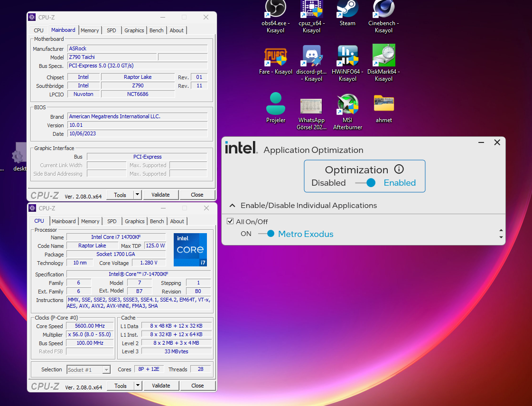
Task: Click the CPU-Z icon in CPU window title bar
Action: (x=32, y=208)
